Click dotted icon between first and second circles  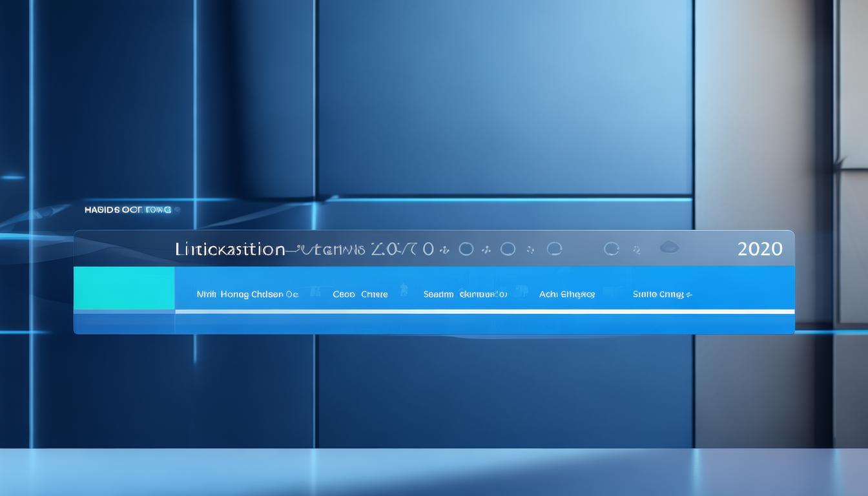coord(487,250)
